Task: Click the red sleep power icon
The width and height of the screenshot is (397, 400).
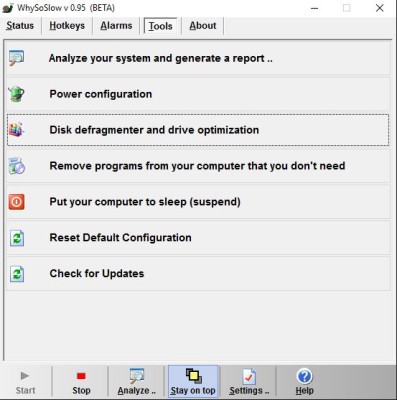Action: 17,202
